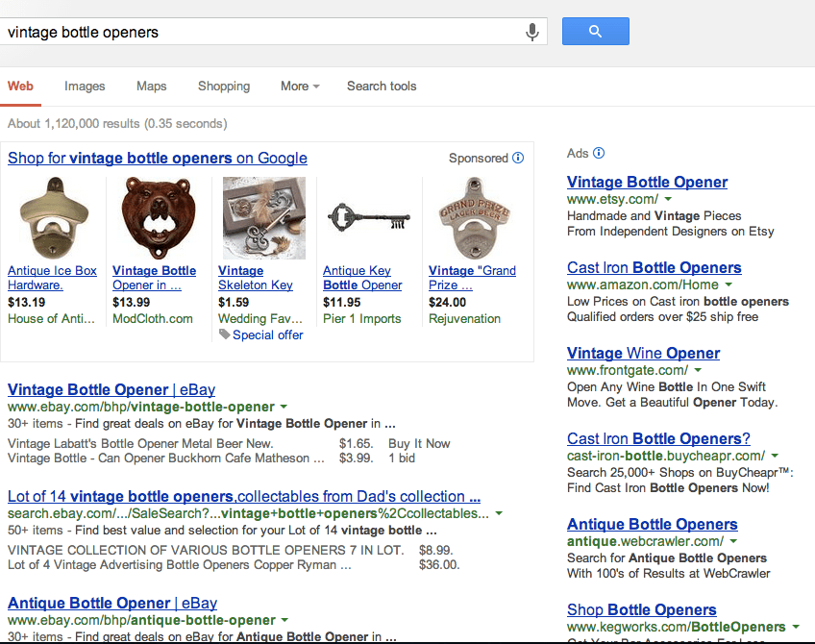Viewport: 815px width, 644px height.
Task: Expand the arrow beside www.amazon.com/Home
Action: [729, 285]
